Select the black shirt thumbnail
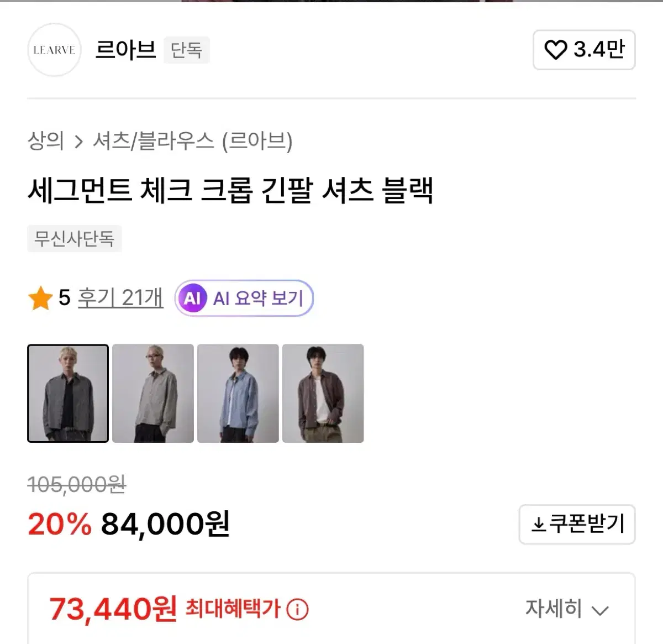The width and height of the screenshot is (663, 644). [x=68, y=393]
